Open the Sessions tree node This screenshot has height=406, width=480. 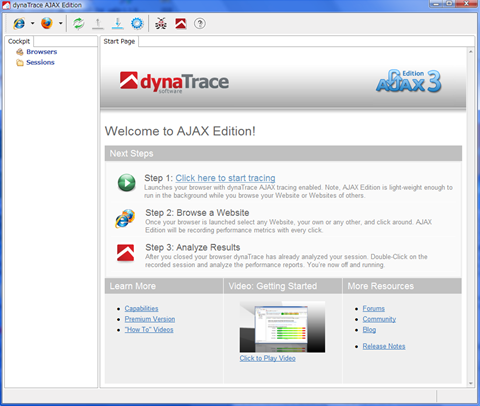40,62
